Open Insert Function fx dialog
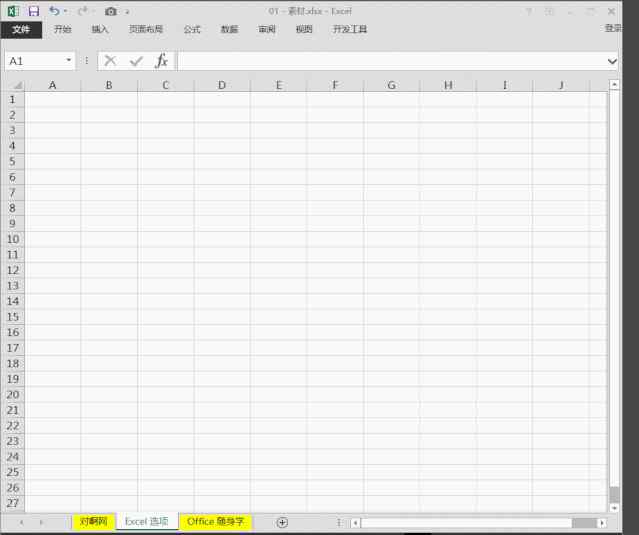Viewport: 639px width, 535px height. (x=162, y=61)
